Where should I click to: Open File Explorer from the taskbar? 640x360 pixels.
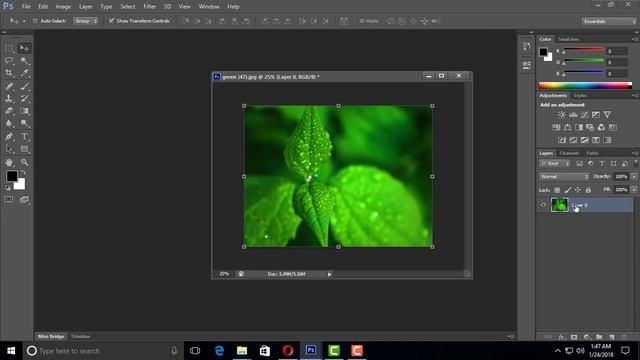242,351
